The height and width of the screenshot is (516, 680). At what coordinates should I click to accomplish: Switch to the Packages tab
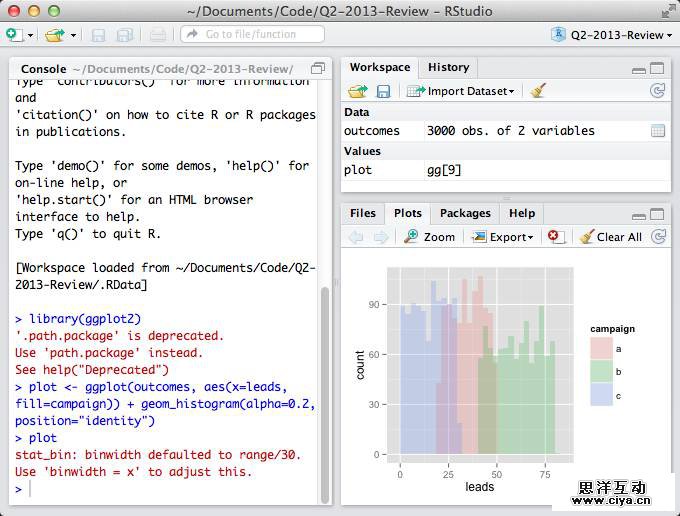click(465, 213)
